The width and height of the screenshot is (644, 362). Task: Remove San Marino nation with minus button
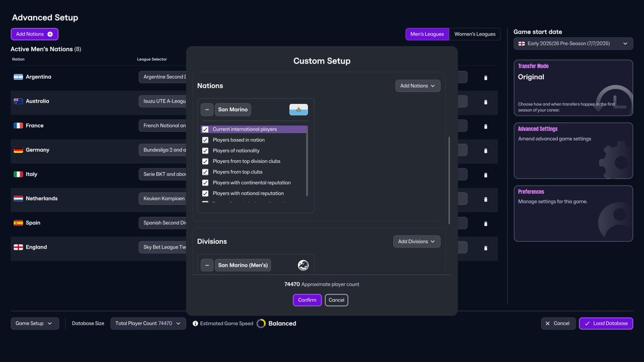207,110
